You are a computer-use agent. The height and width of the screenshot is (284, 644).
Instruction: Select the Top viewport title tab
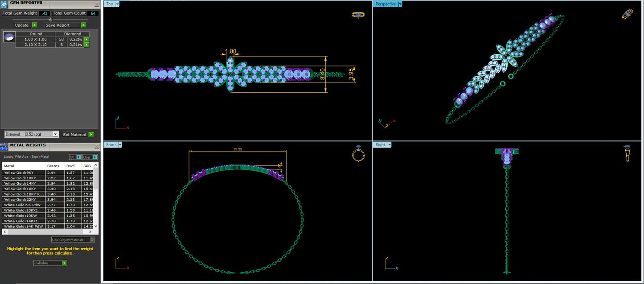[x=110, y=4]
